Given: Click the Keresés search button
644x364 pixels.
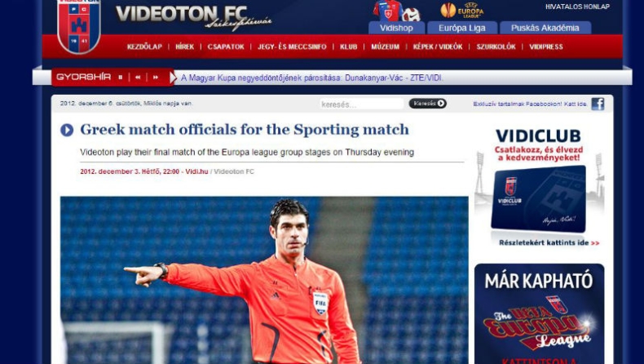Looking at the screenshot, I should tap(427, 104).
